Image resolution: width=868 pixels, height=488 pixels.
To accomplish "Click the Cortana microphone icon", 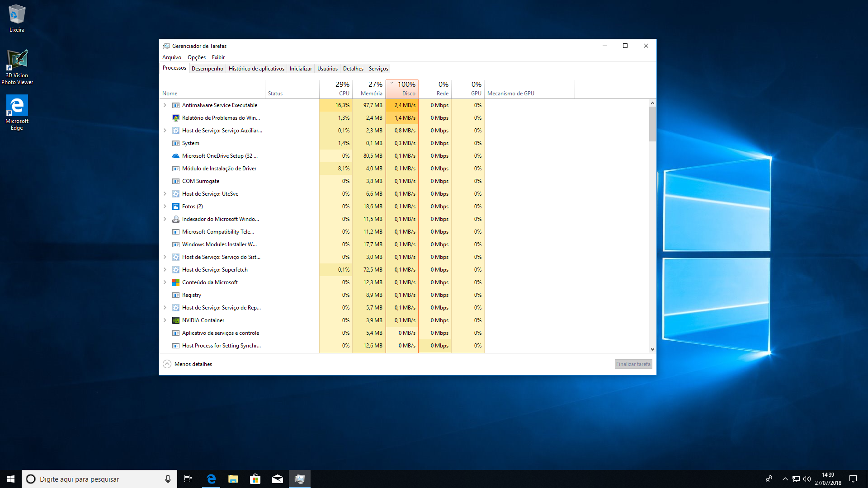I will click(168, 479).
